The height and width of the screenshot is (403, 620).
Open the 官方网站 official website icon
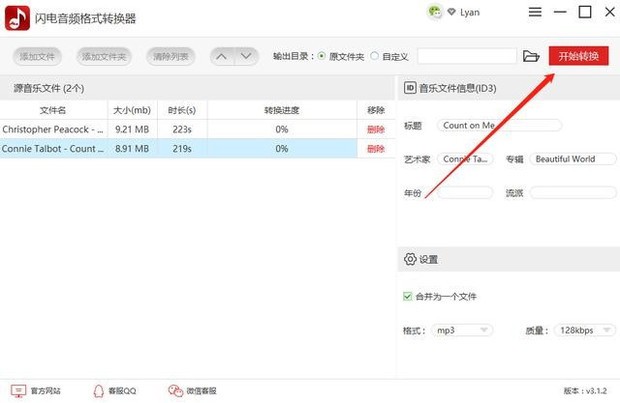click(x=17, y=390)
